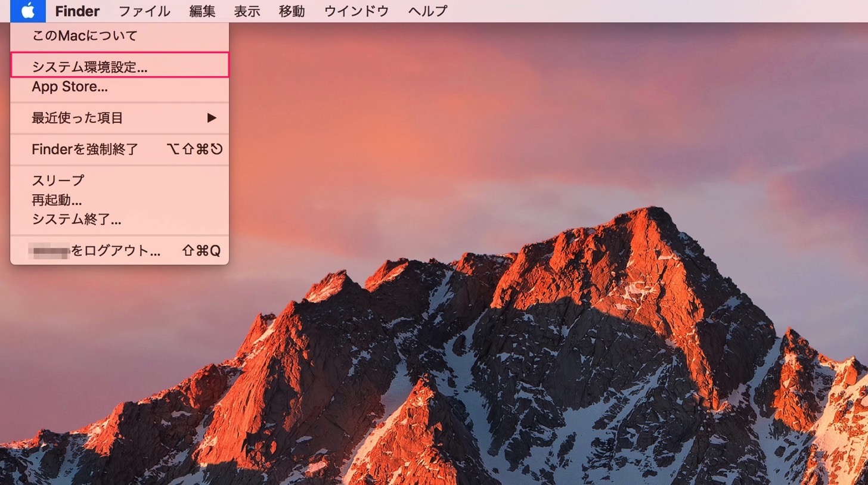The width and height of the screenshot is (868, 485).
Task: Open the ファイル menu
Action: (144, 11)
